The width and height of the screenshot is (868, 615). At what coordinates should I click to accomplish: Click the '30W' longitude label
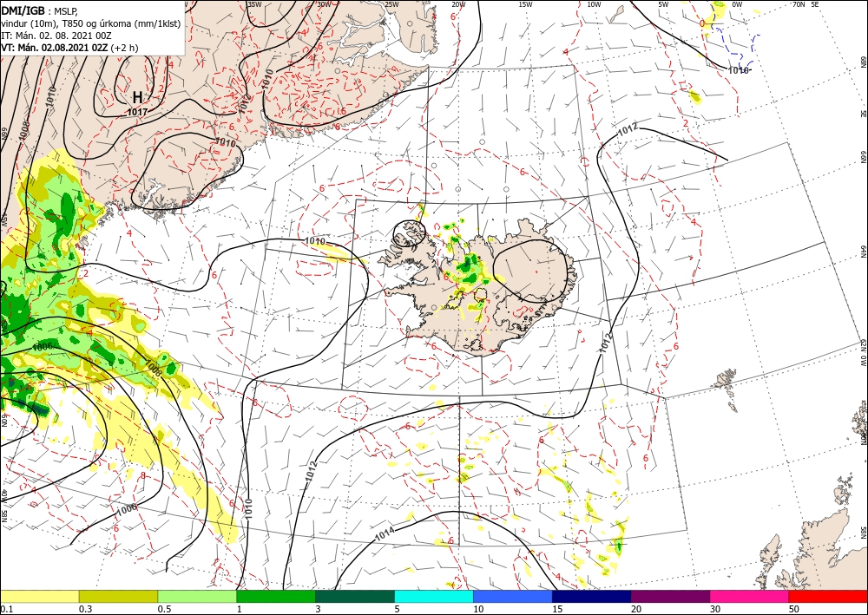click(x=325, y=4)
